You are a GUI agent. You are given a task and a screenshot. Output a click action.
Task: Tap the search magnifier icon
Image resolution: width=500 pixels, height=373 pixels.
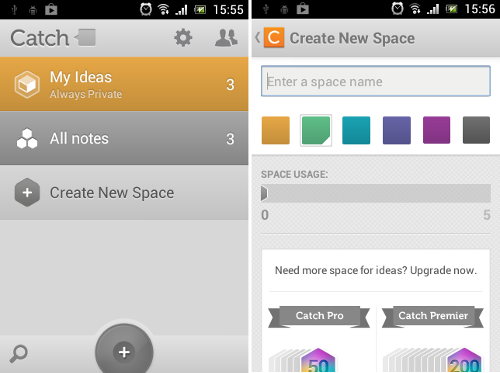tap(18, 354)
